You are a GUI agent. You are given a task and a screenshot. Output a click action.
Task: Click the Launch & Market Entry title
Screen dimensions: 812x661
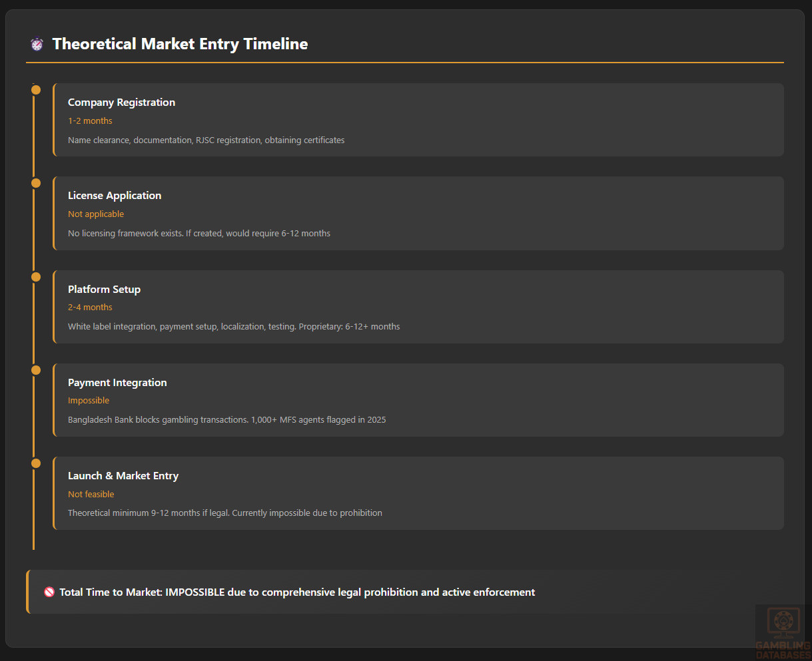[x=123, y=476]
